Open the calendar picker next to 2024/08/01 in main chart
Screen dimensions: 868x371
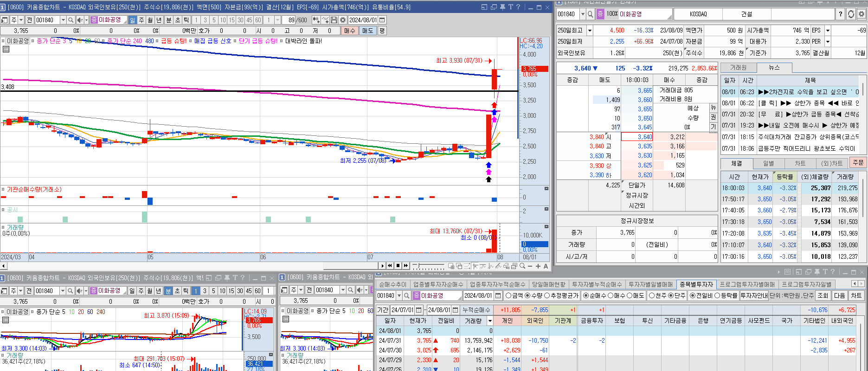click(x=382, y=20)
